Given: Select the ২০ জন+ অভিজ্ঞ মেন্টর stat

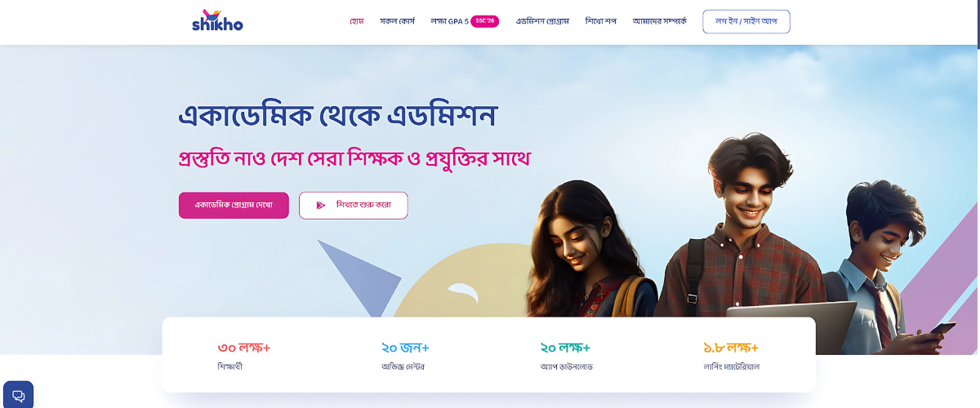Looking at the screenshot, I should click(405, 357).
